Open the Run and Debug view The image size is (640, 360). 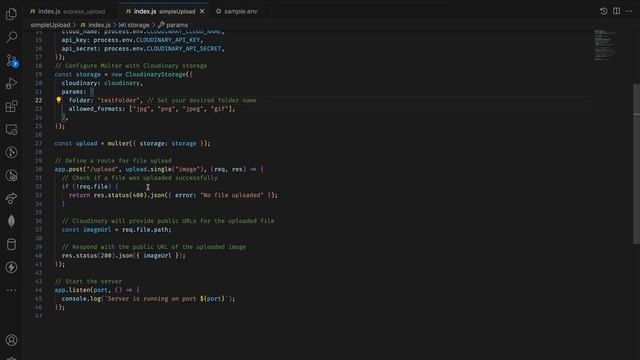point(11,83)
